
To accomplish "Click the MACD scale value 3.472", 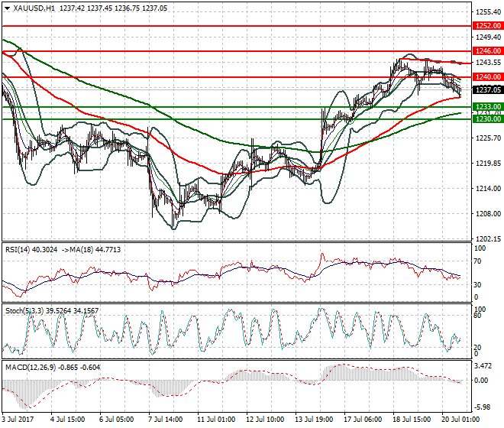I will click(483, 366).
